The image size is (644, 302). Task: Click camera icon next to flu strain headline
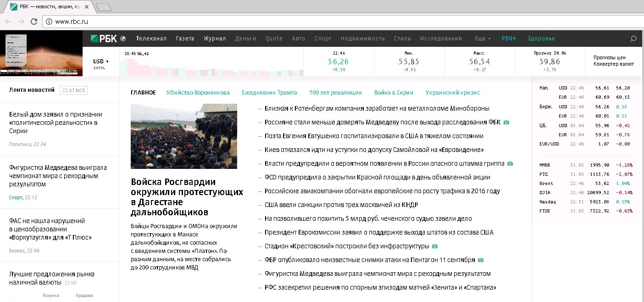(510, 164)
